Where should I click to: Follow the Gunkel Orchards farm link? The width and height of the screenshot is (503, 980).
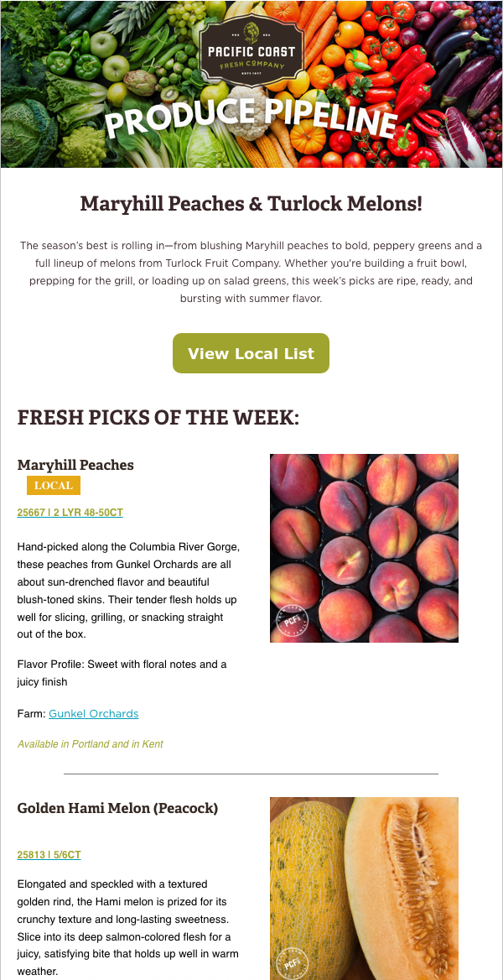(x=94, y=713)
